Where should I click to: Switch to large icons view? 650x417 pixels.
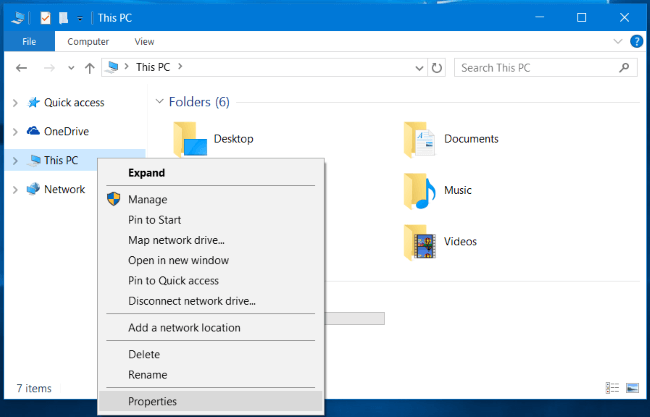[632, 388]
